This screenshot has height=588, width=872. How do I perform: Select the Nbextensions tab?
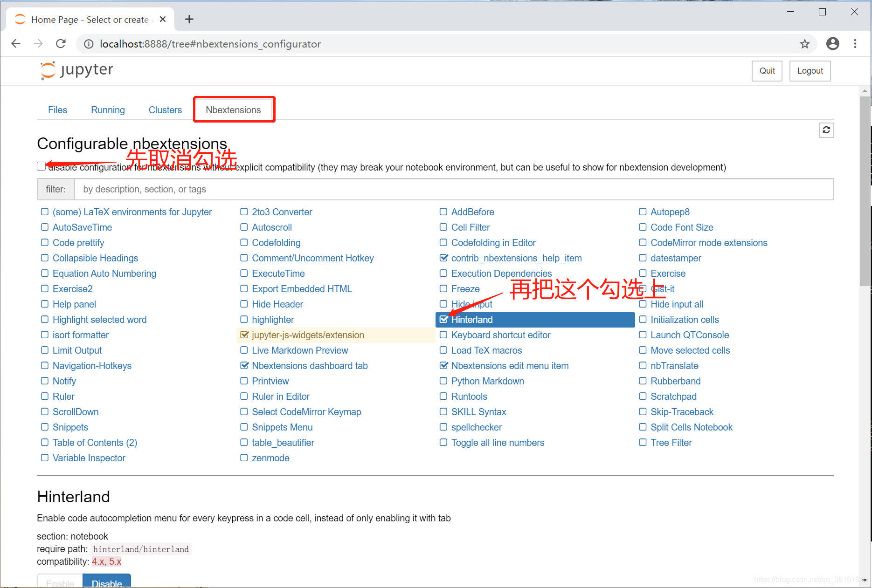pyautogui.click(x=233, y=110)
